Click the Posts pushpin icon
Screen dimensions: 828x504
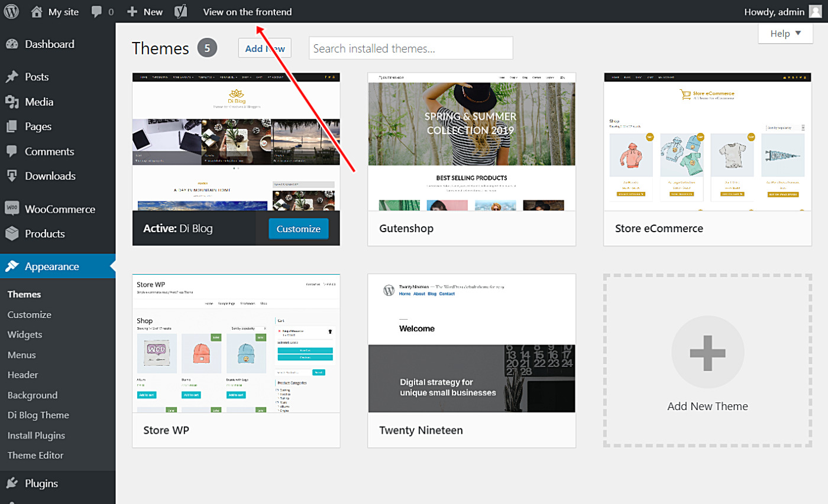point(12,77)
